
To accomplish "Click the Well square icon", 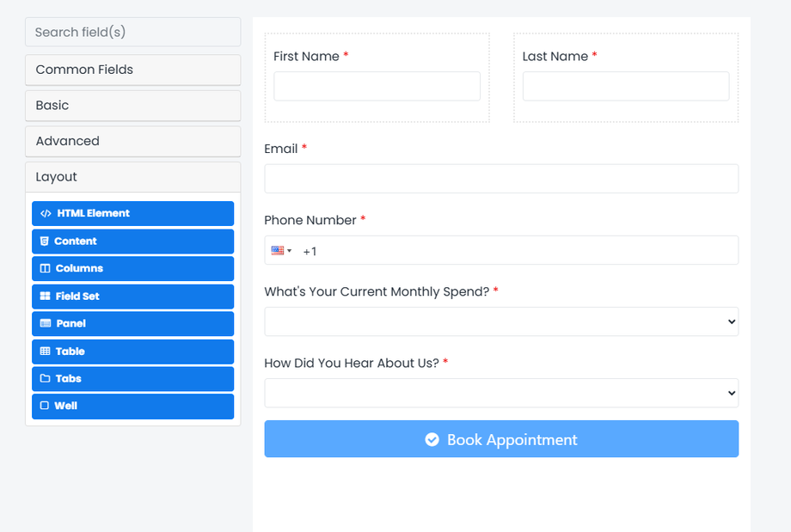I will 45,407.
